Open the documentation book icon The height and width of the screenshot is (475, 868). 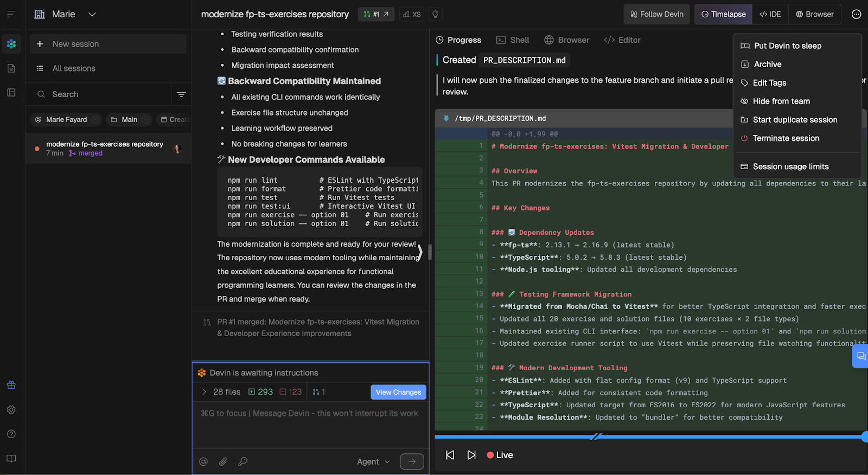point(11,458)
